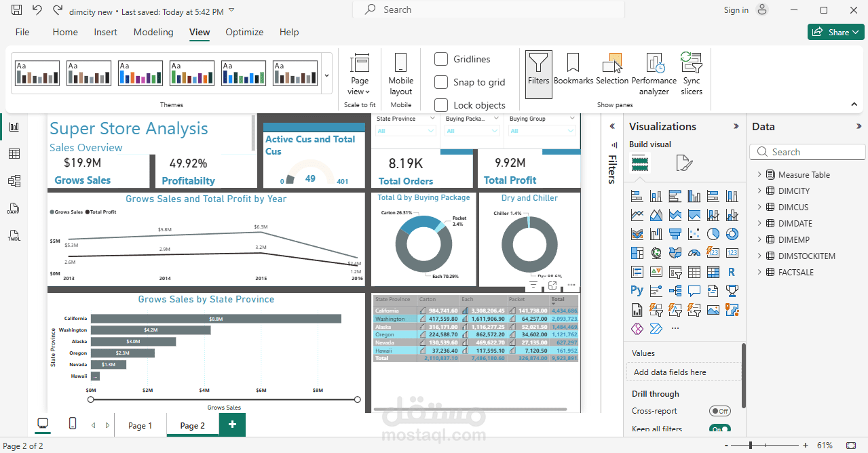This screenshot has height=453, width=868.
Task: Pick the Line chart visual
Action: pos(637,215)
